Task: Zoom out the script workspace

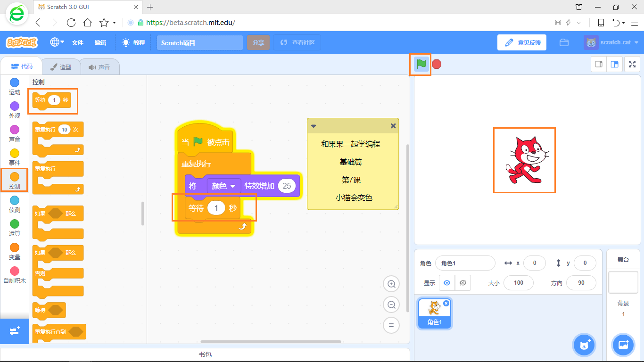Action: 391,305
